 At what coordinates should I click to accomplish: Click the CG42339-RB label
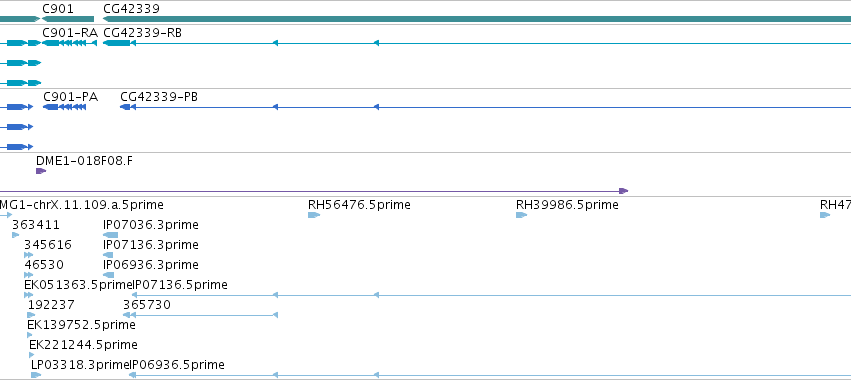click(142, 33)
